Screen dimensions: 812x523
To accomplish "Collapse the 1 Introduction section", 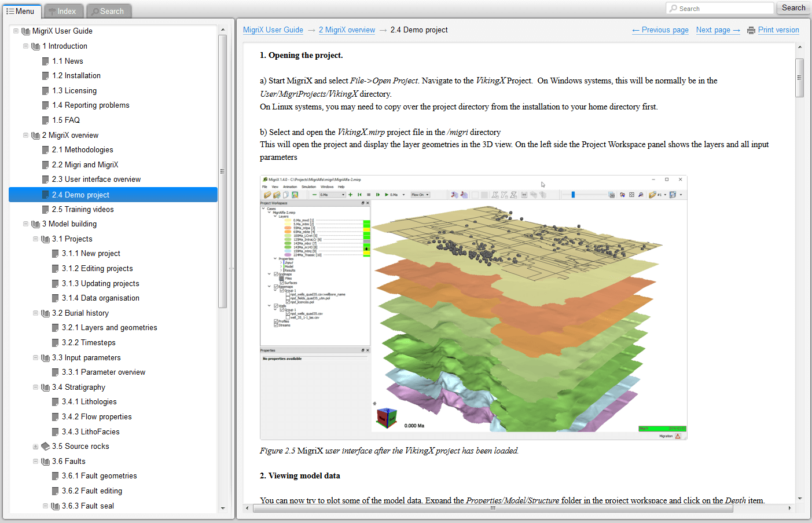I will [x=25, y=46].
